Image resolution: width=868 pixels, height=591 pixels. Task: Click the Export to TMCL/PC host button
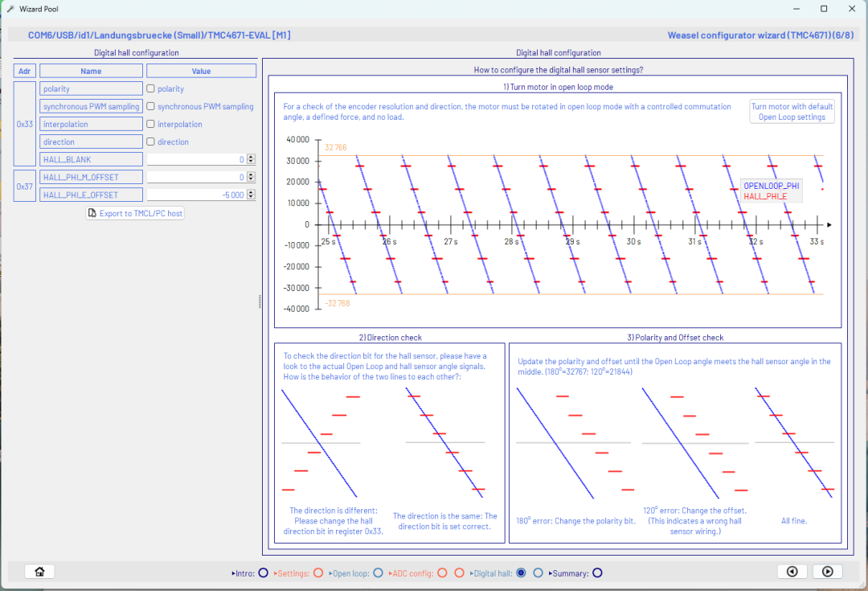click(135, 212)
